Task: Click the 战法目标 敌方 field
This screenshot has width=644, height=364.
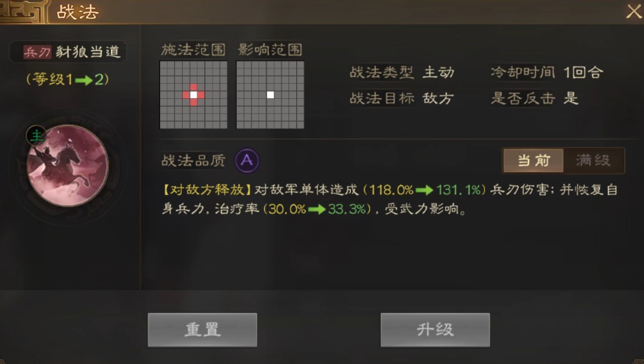Action: (x=402, y=98)
